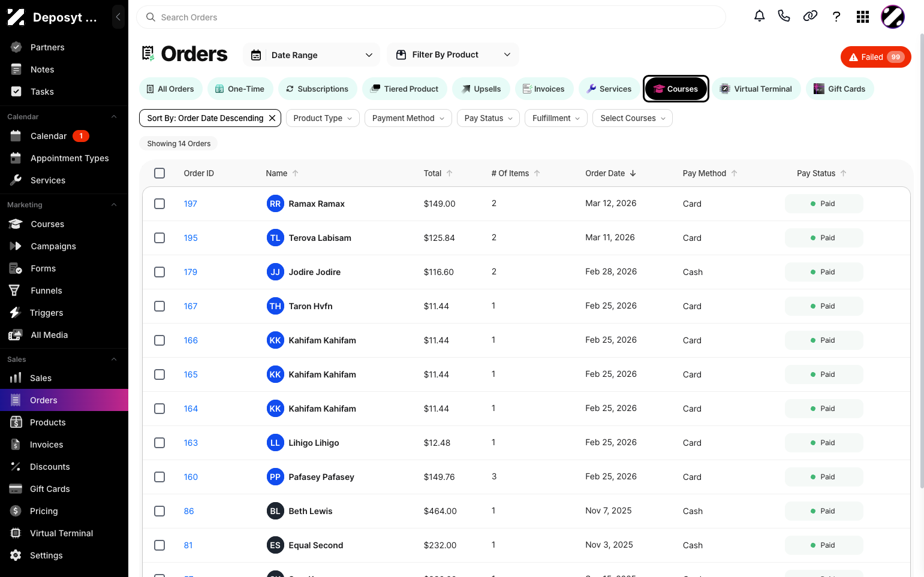The image size is (924, 577).
Task: Switch to Gift Cards tab
Action: click(x=839, y=89)
